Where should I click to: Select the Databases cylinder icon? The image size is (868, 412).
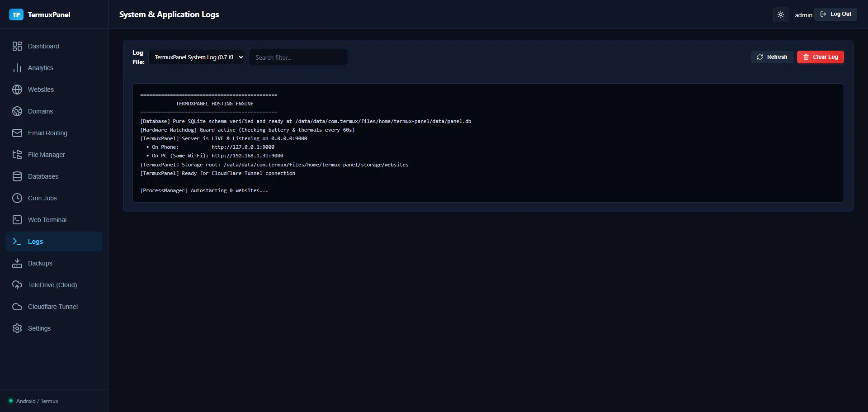(x=17, y=176)
